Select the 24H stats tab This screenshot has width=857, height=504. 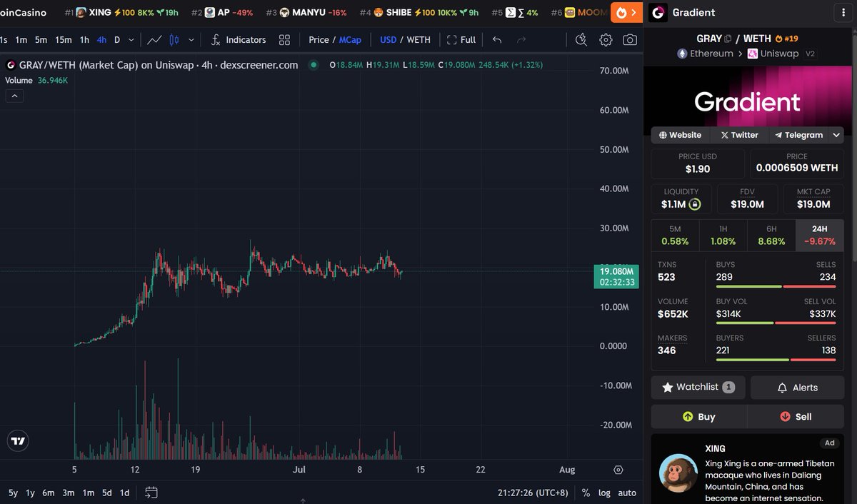point(819,236)
